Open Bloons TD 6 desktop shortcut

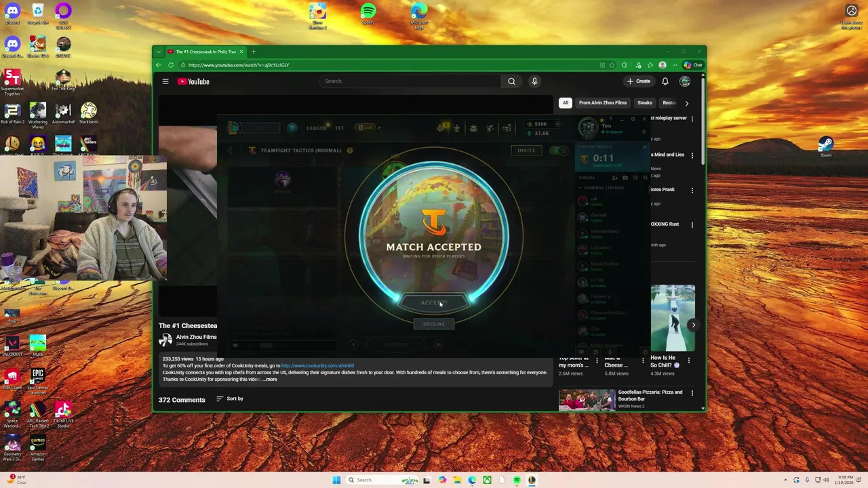38,46
